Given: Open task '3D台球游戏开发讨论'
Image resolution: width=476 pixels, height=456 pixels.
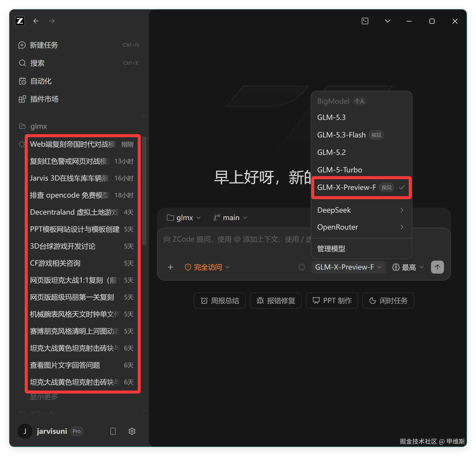Looking at the screenshot, I should coord(82,246).
